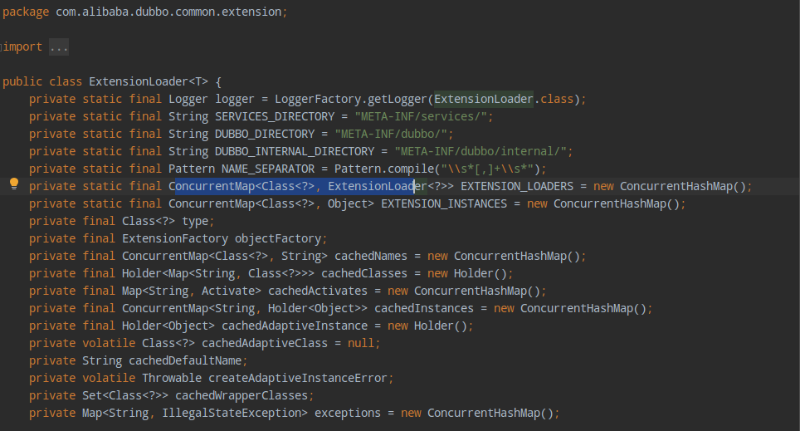Click the LoggerFactory class reference

(x=318, y=99)
